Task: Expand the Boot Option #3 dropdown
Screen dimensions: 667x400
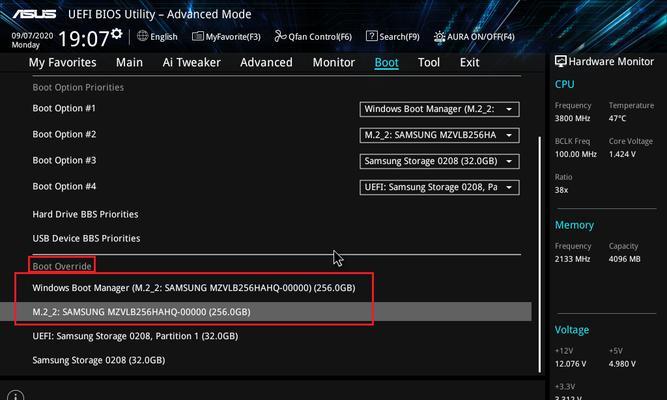Action: point(439,161)
